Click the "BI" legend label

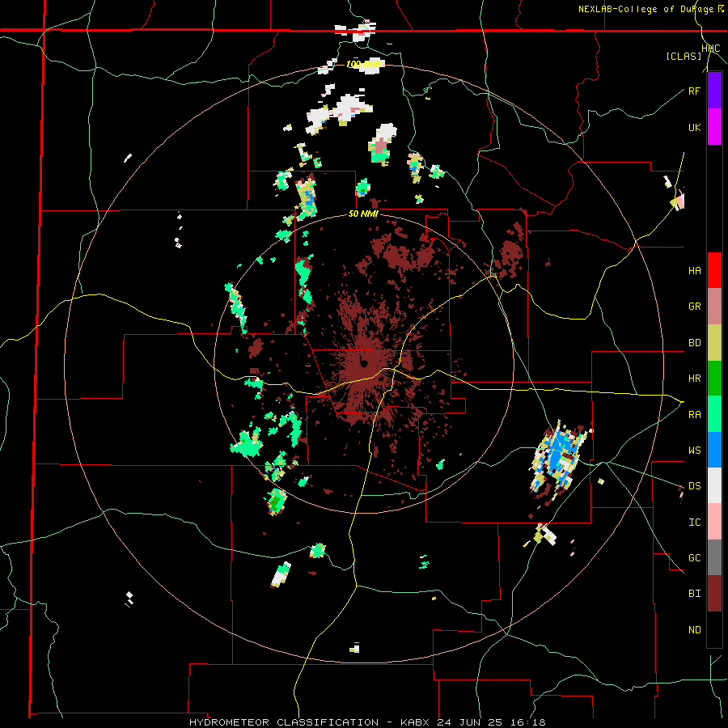694,594
